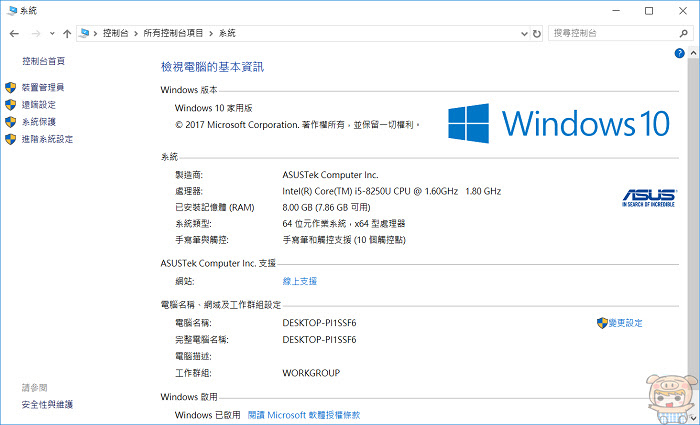Click the Forward navigation arrow
The image size is (700, 425).
[36, 33]
